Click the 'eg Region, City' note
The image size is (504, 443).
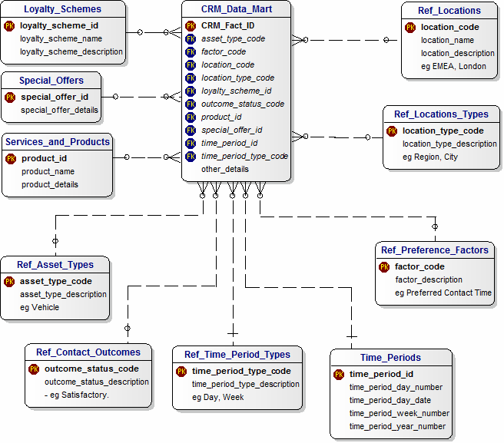430,157
